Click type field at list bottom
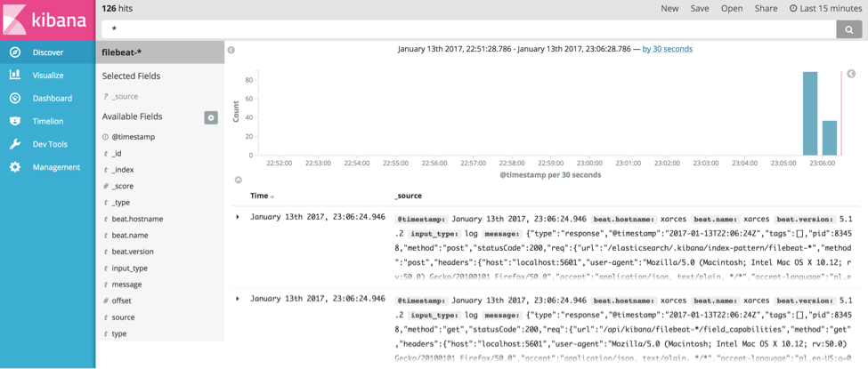The height and width of the screenshot is (369, 868). pyautogui.click(x=119, y=334)
